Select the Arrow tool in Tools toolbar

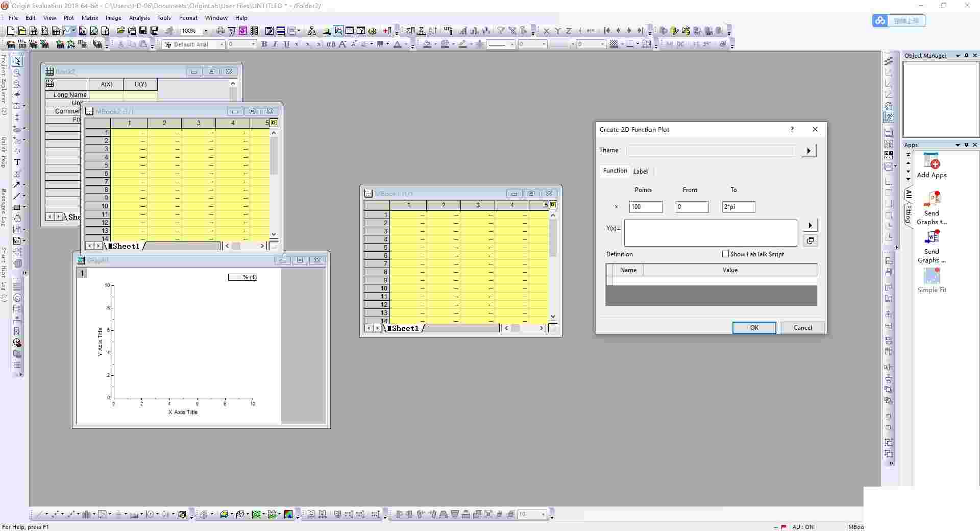(x=17, y=185)
